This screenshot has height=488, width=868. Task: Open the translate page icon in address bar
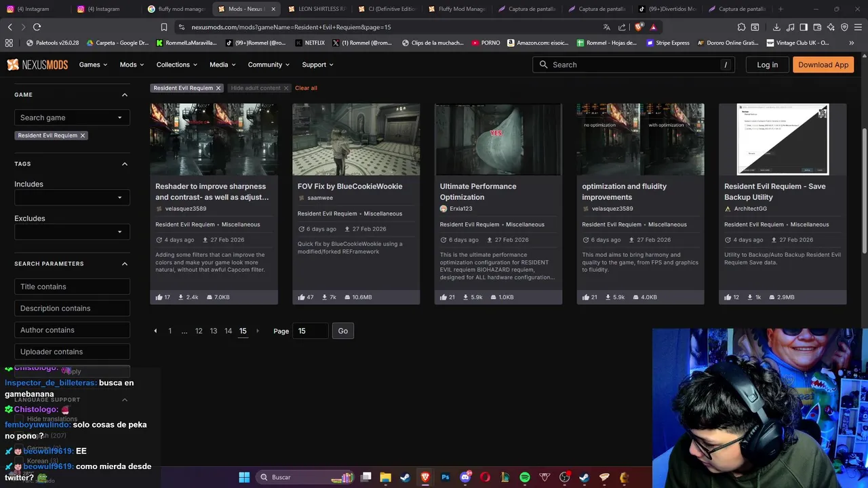606,27
